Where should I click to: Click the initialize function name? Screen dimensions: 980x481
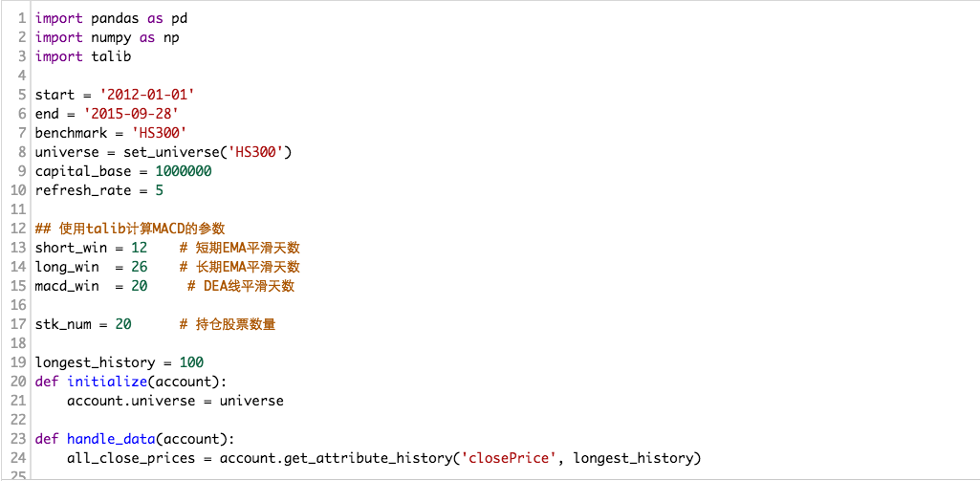point(107,382)
